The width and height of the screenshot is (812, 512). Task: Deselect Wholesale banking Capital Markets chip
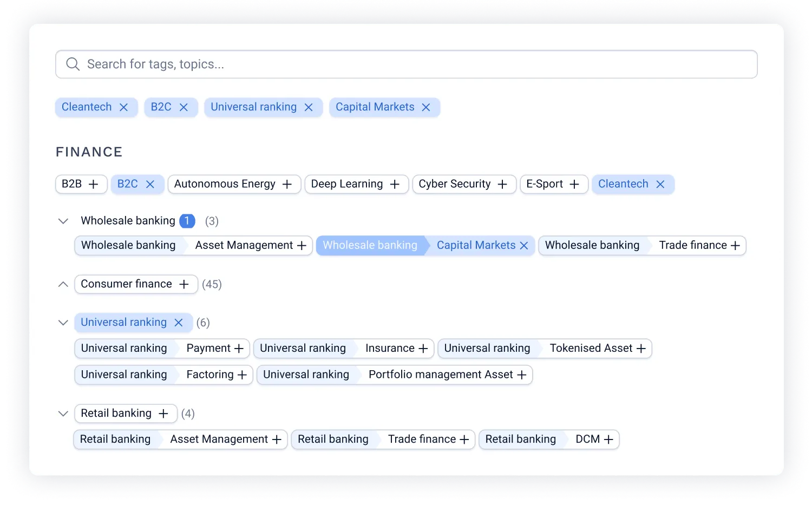pos(524,246)
